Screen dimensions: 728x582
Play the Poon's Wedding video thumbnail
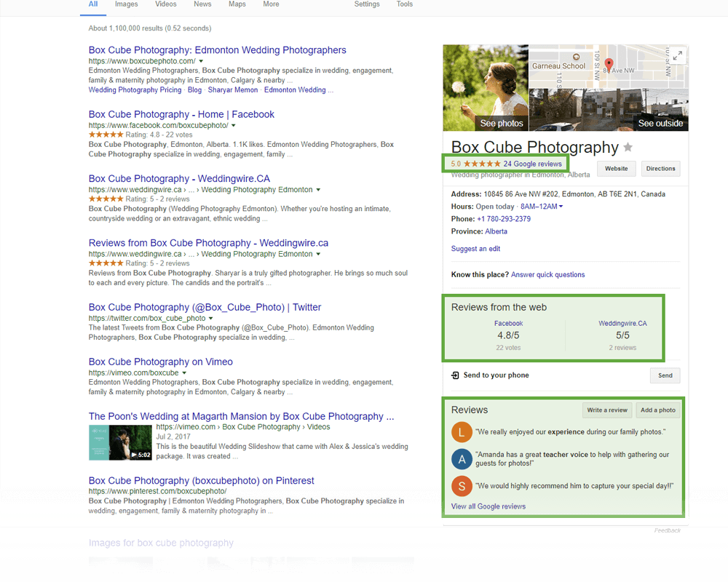point(120,443)
